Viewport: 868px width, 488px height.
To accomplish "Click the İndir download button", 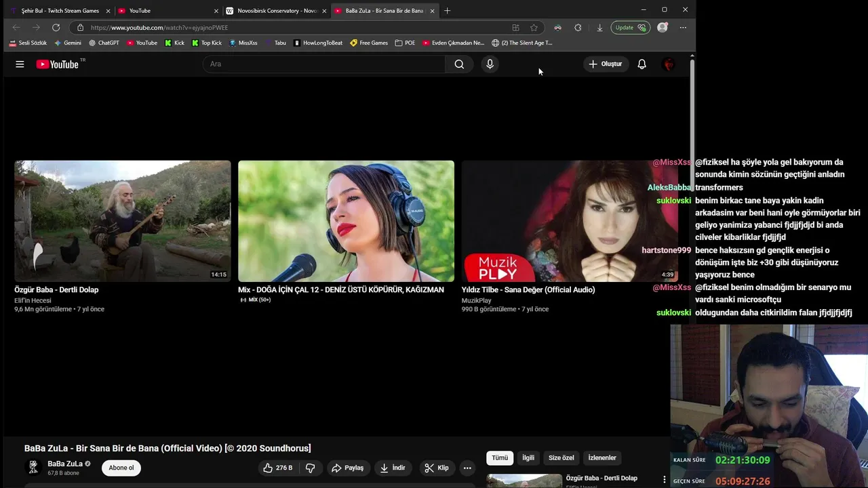I will click(x=393, y=468).
